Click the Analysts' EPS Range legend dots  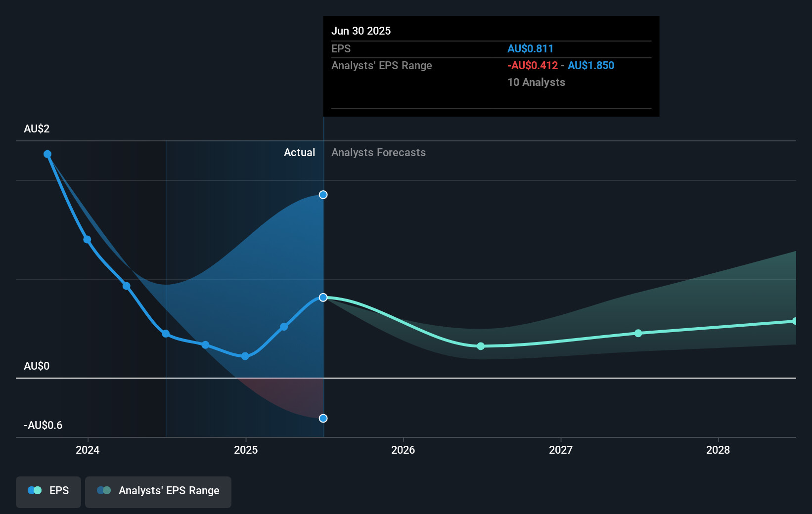[104, 490]
